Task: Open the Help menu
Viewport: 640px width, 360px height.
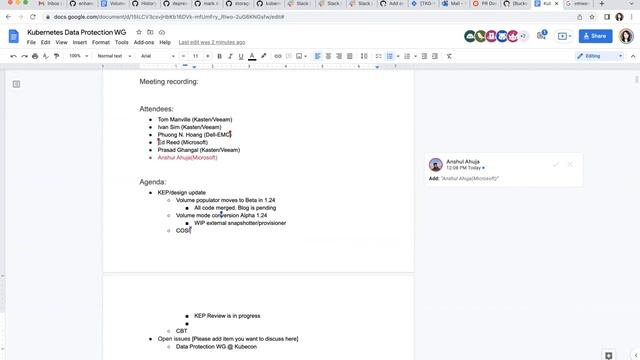Action: click(x=165, y=42)
